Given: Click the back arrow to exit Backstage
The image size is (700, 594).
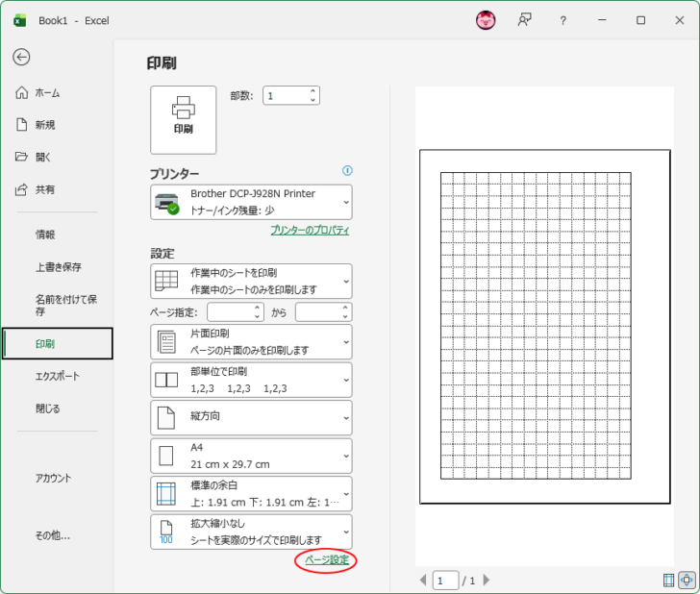Looking at the screenshot, I should pyautogui.click(x=21, y=57).
